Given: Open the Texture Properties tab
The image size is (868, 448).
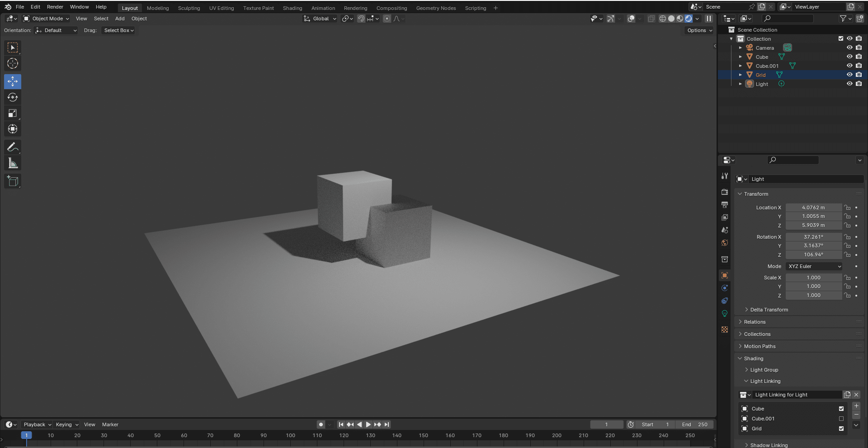Looking at the screenshot, I should [725, 330].
